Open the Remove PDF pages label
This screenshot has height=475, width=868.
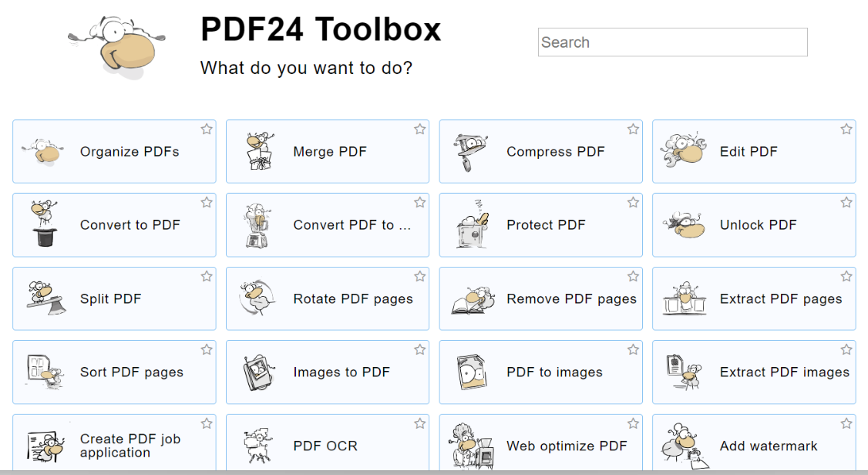(x=571, y=299)
